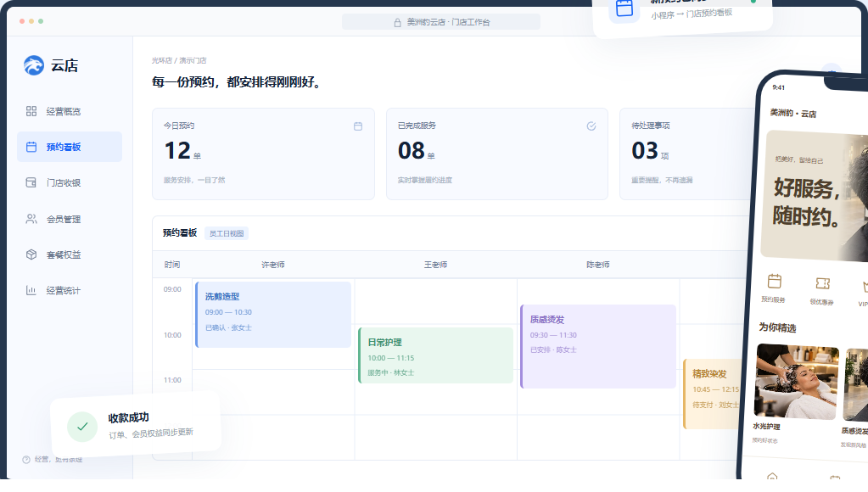Click the 12 count under 今日预约
The image size is (868, 492).
pos(177,150)
